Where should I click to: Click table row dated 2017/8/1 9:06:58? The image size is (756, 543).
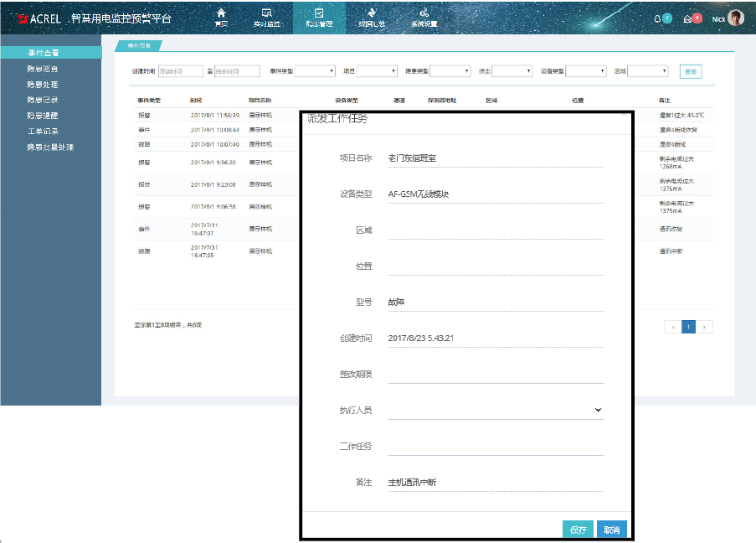(x=217, y=207)
